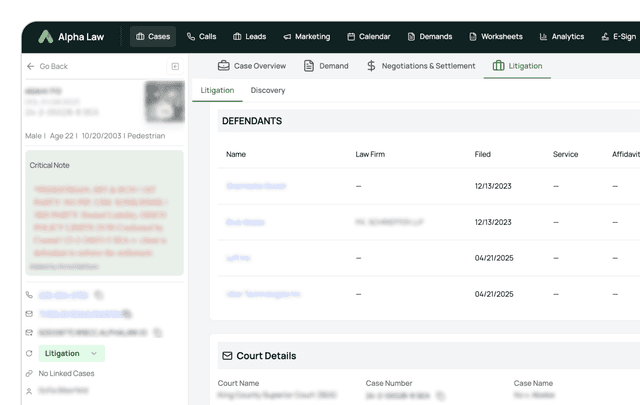This screenshot has width=640, height=405.
Task: Click the Filed column header
Action: (x=483, y=154)
